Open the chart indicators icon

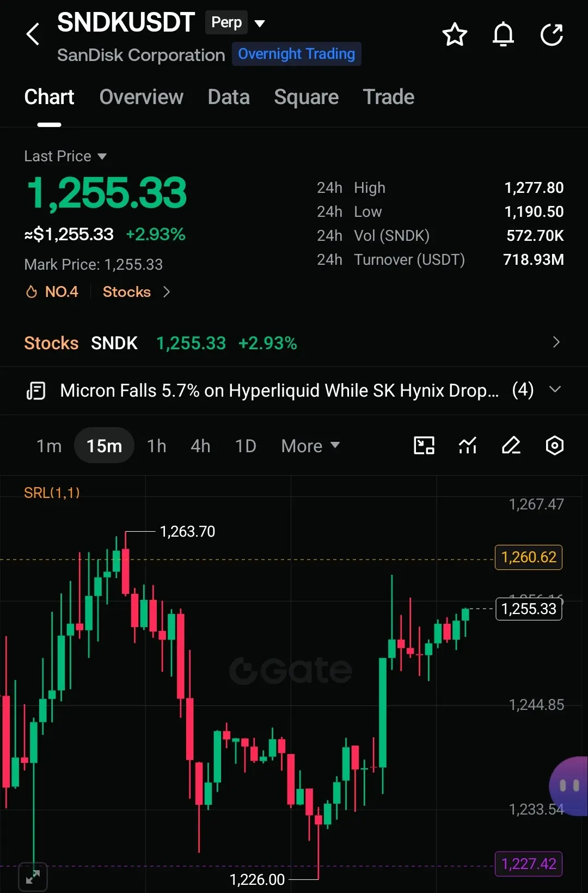pyautogui.click(x=468, y=446)
